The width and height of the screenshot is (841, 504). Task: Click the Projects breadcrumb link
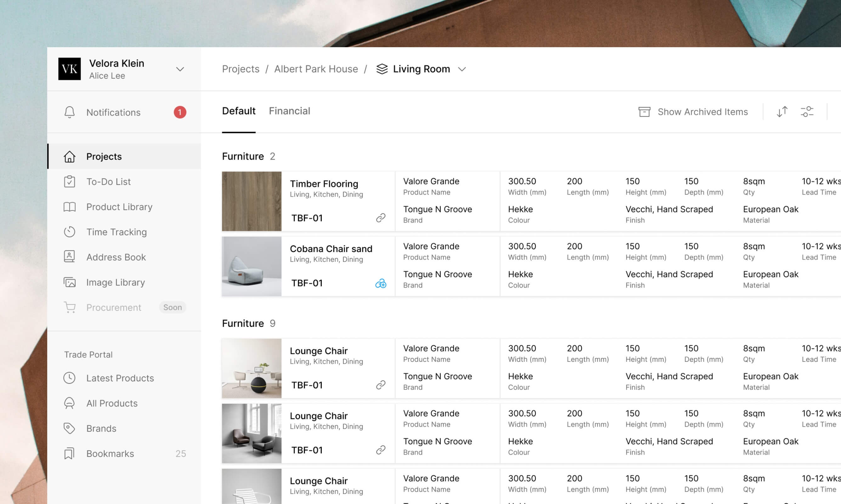tap(240, 69)
